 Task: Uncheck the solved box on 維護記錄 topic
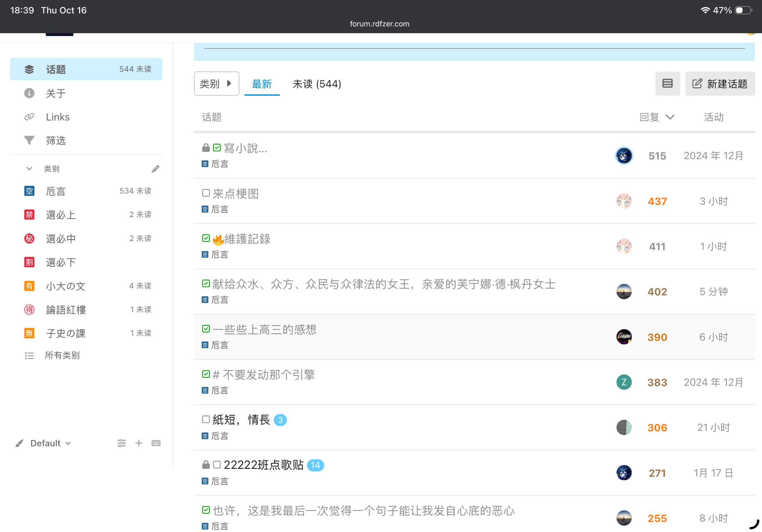point(206,238)
